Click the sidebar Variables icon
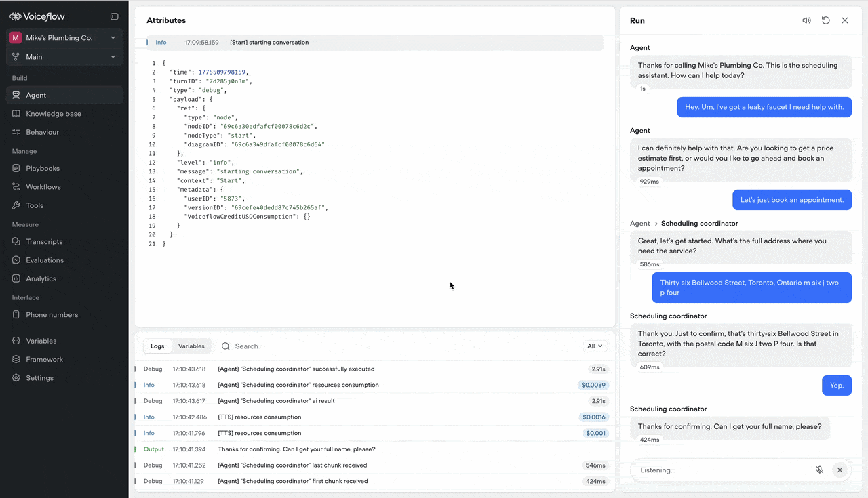The width and height of the screenshot is (868, 498). [17, 341]
